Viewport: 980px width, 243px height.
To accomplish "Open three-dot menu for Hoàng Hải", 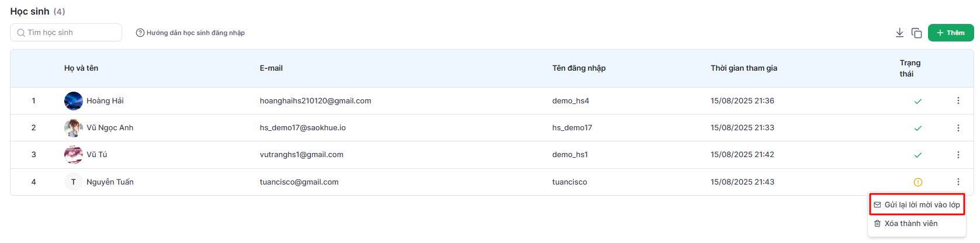I will click(x=958, y=100).
